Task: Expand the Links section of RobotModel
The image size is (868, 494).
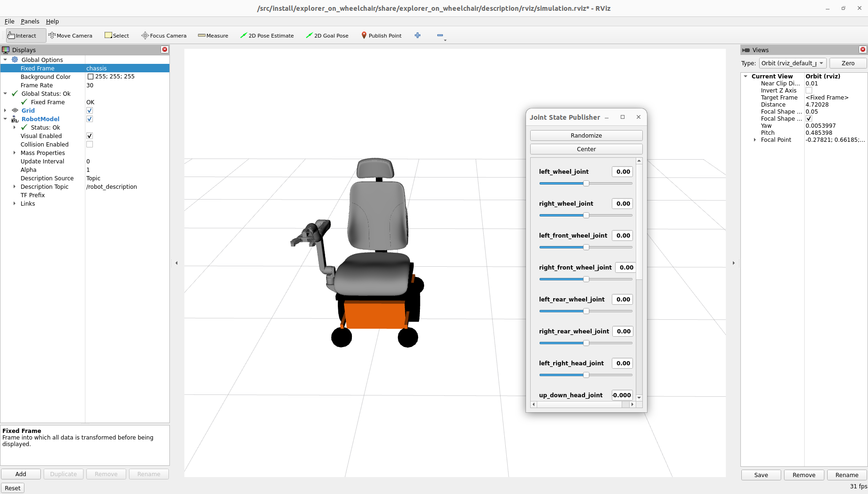Action: click(14, 203)
